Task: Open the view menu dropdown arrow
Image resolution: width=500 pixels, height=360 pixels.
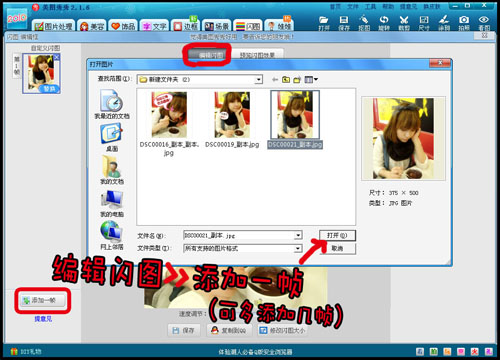Action: [316, 79]
